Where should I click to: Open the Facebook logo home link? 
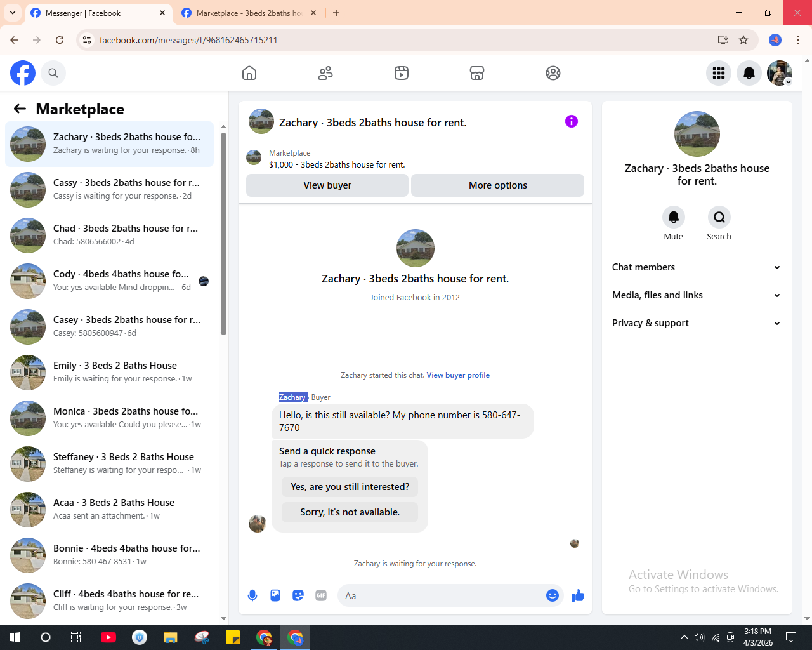[23, 73]
